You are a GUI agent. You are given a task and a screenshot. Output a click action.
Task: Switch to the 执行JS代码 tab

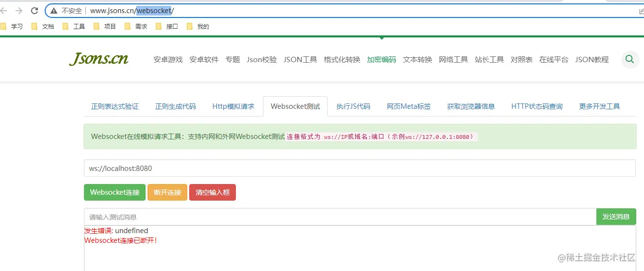(x=353, y=106)
